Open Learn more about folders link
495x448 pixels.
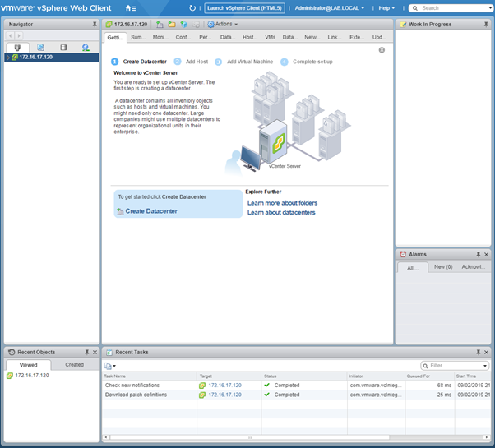pyautogui.click(x=282, y=203)
